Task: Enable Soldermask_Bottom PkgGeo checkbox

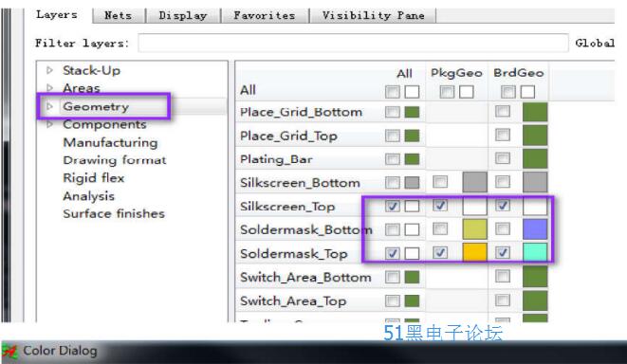Action: (x=440, y=229)
